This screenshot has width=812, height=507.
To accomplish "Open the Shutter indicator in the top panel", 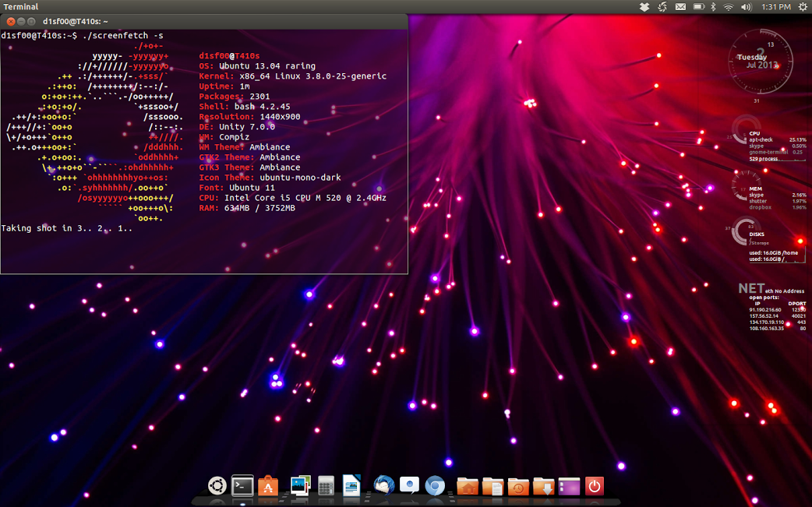I will coord(662,7).
